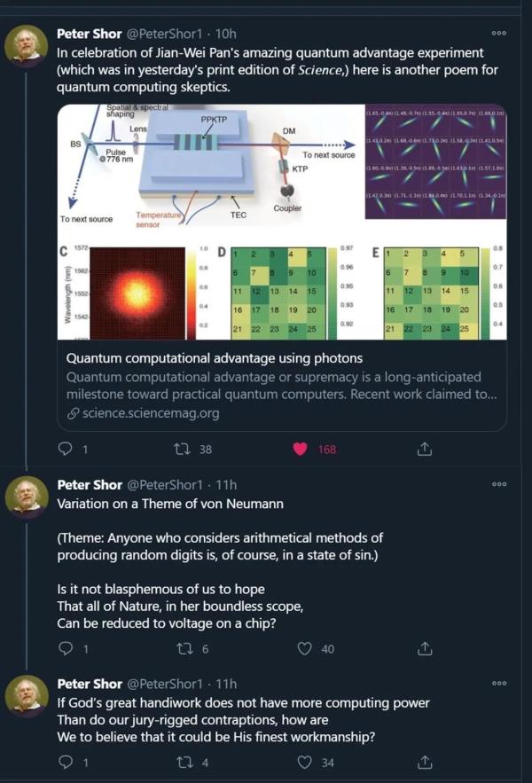
Task: Retweet the quantum advantage experiment tweet
Action: coord(182,450)
